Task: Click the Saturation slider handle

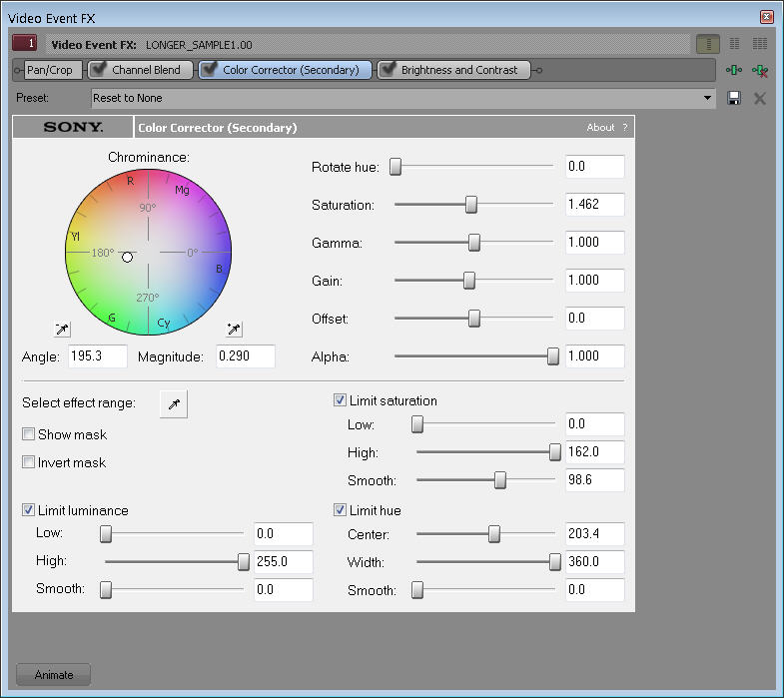Action: tap(471, 205)
